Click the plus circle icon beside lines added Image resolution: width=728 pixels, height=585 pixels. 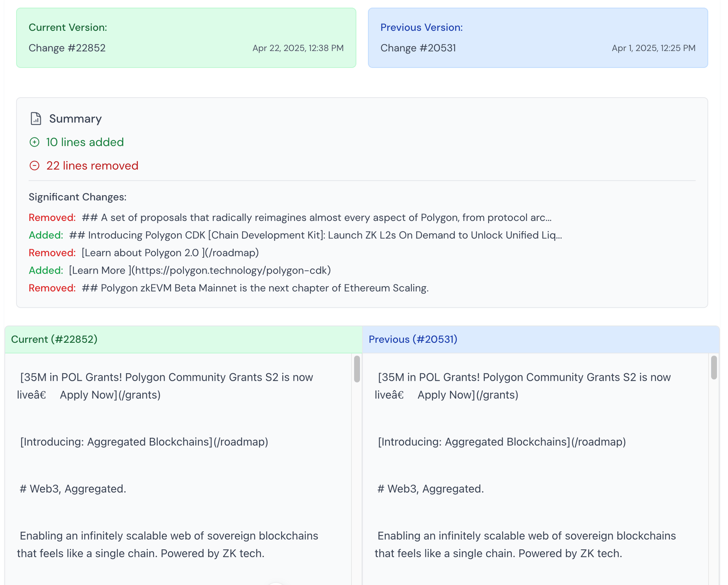(35, 142)
